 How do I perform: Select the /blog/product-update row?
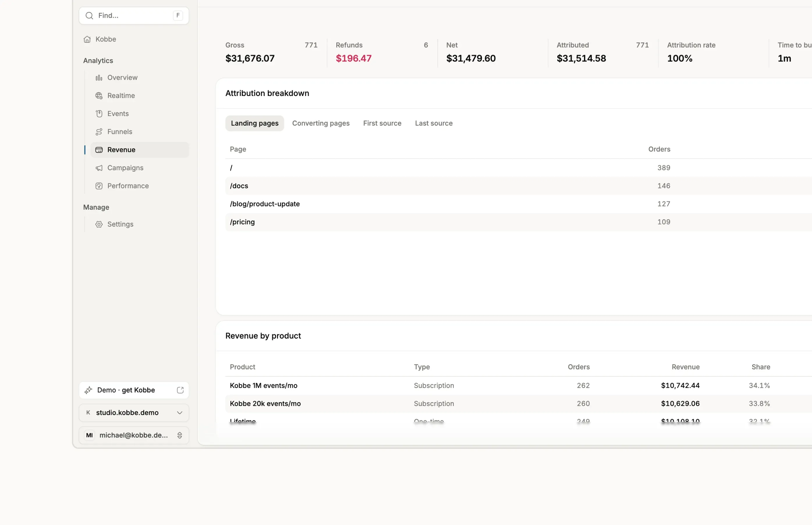pyautogui.click(x=518, y=204)
